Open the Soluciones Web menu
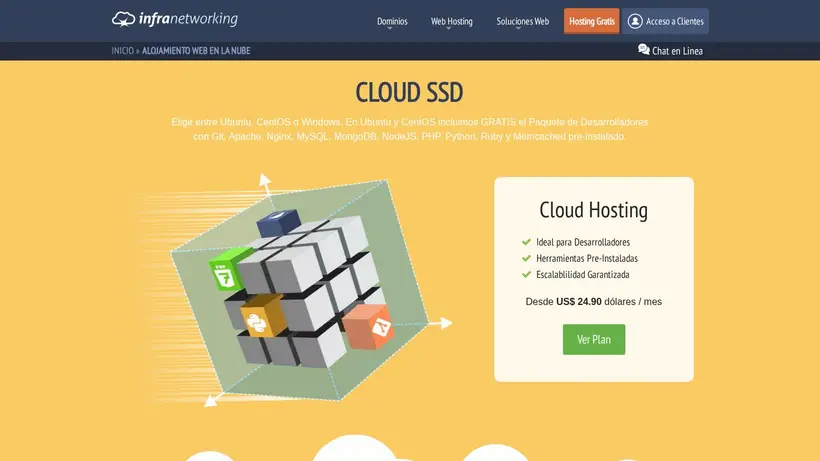Image resolution: width=820 pixels, height=461 pixels. pos(522,21)
